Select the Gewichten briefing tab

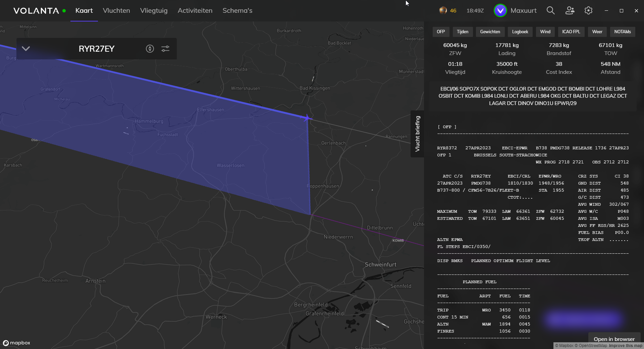(x=490, y=32)
